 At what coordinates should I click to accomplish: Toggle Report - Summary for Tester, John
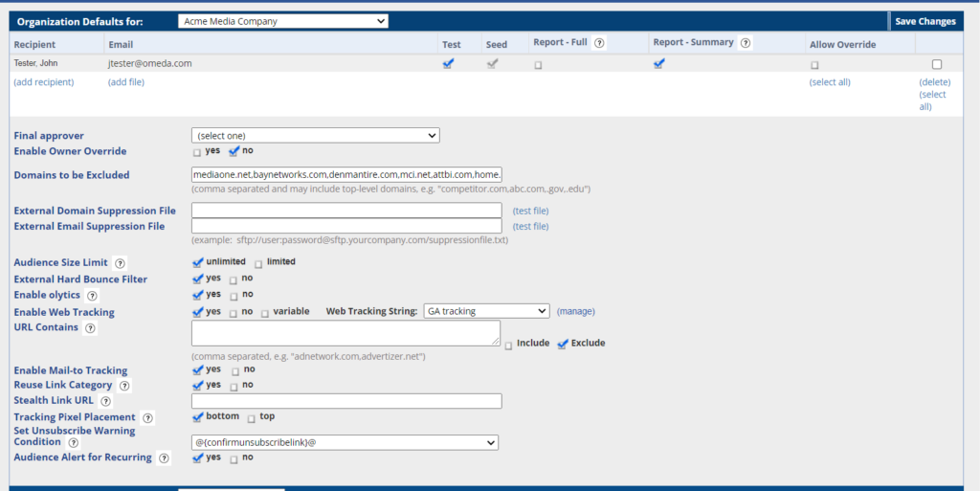[x=658, y=64]
